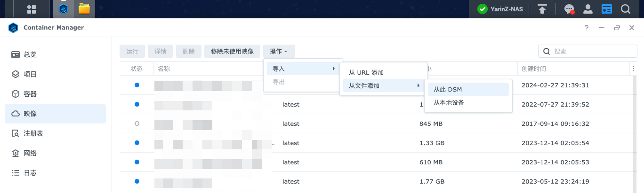
Task: Open the DSM main menu grid icon
Action: tap(32, 9)
